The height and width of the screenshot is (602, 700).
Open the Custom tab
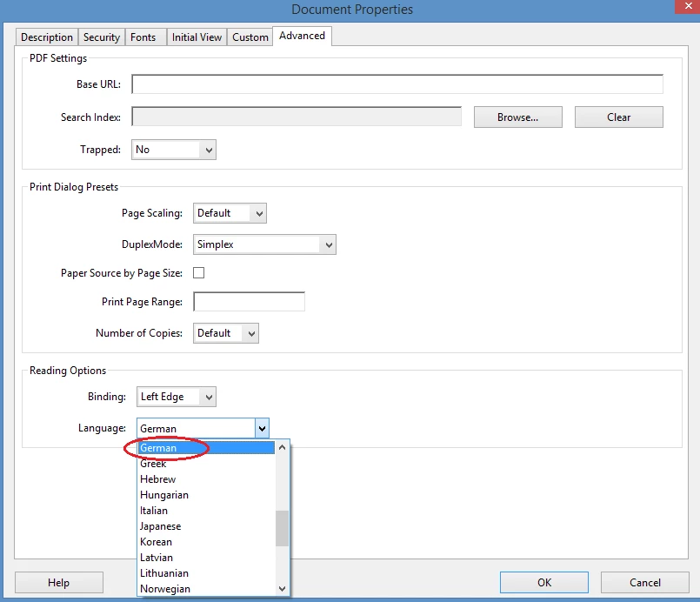click(x=250, y=37)
